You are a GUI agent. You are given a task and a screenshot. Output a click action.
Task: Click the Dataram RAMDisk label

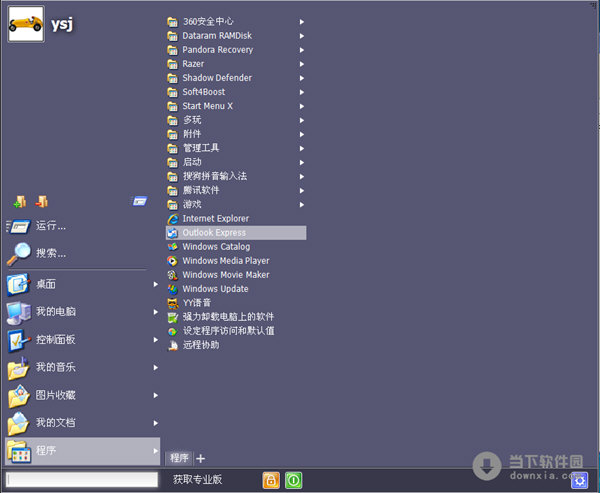click(x=217, y=36)
